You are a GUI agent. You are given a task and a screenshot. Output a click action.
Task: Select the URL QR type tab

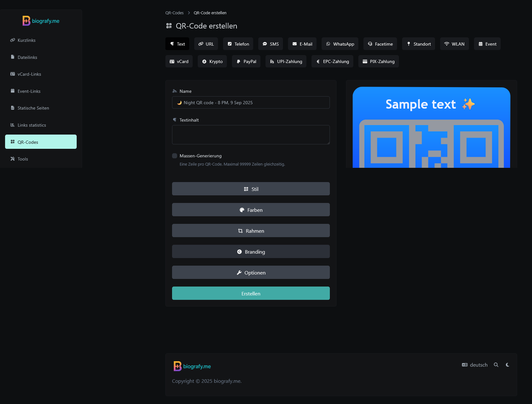tap(206, 44)
